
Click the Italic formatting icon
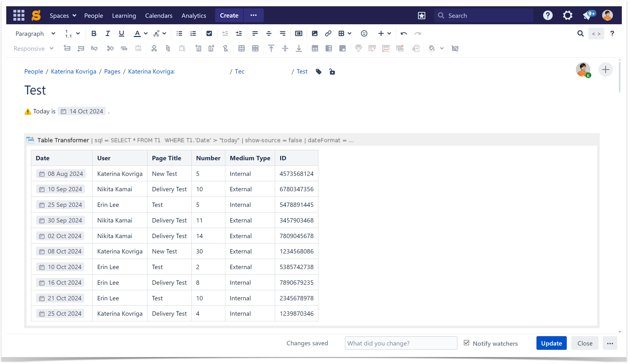click(x=107, y=33)
